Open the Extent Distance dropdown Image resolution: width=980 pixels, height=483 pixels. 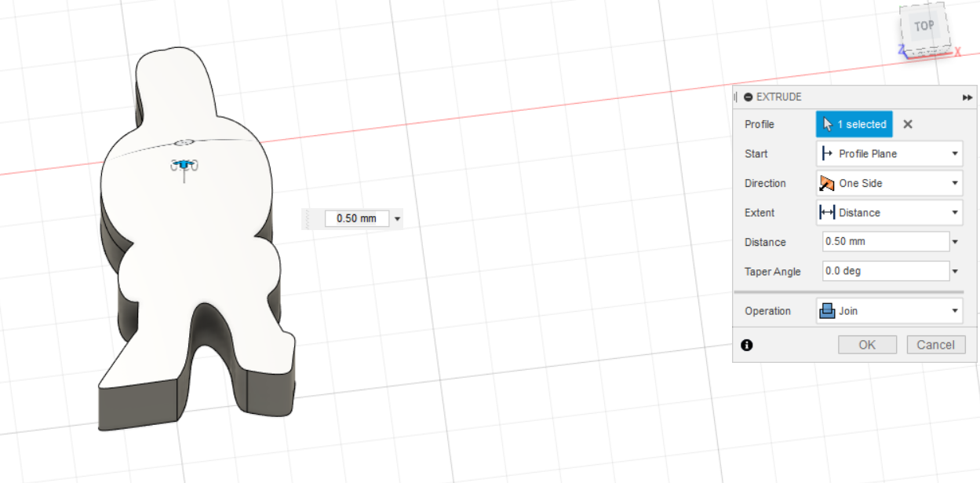coord(890,213)
